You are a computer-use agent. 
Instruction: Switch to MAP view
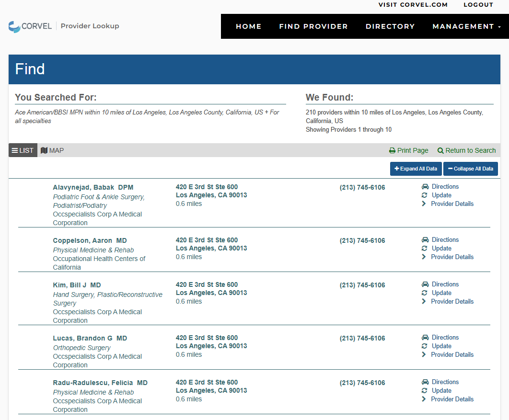pyautogui.click(x=52, y=150)
